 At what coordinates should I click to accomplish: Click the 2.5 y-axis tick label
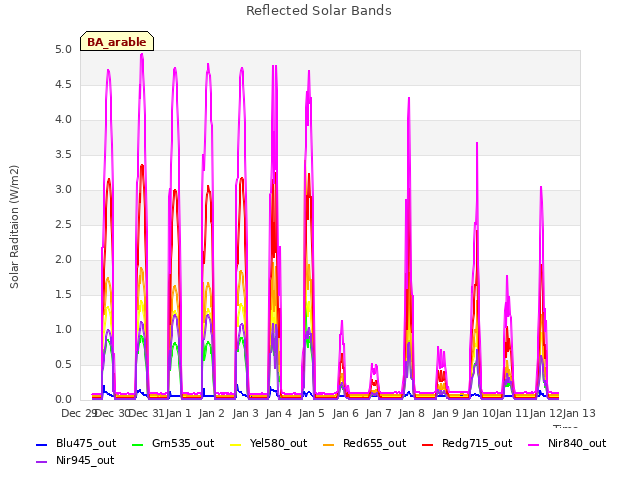(x=63, y=224)
